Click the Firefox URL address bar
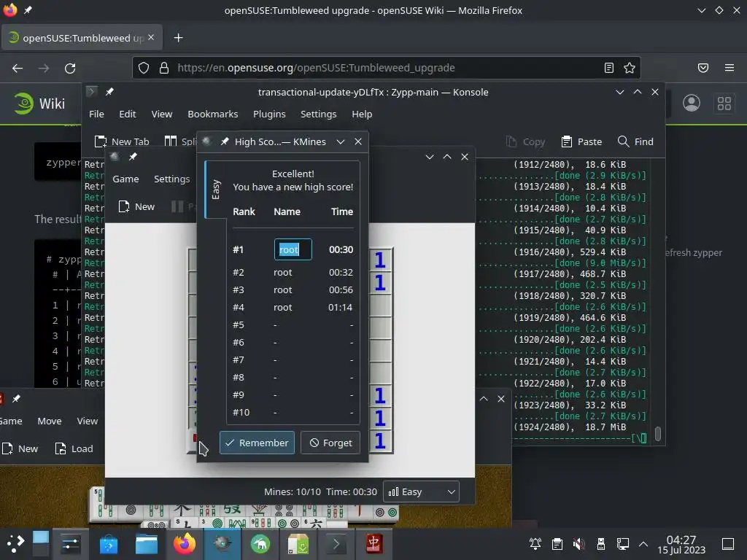 386,68
